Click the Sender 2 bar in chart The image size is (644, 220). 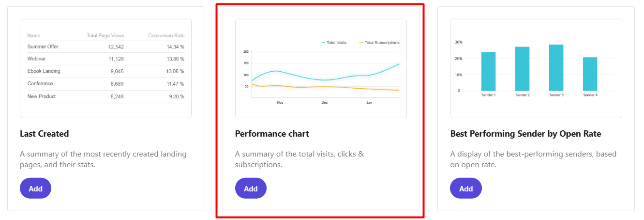coord(522,69)
